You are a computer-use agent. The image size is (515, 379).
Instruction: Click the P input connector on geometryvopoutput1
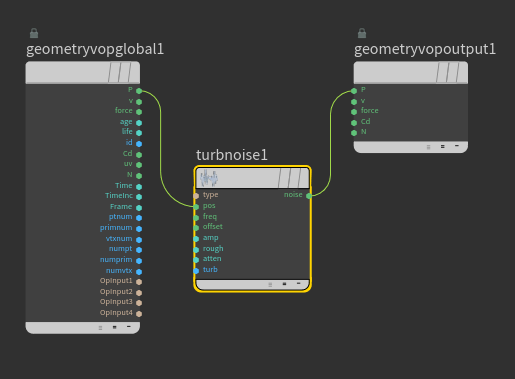coord(354,91)
